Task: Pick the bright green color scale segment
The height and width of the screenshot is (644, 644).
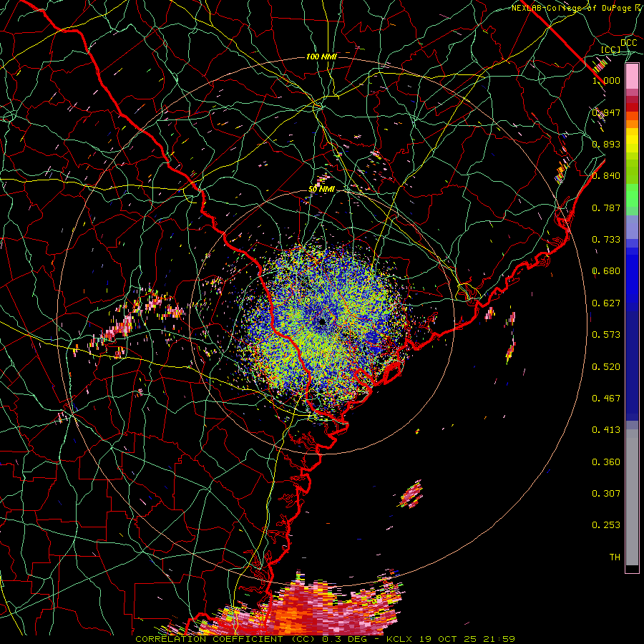Action: (x=632, y=195)
